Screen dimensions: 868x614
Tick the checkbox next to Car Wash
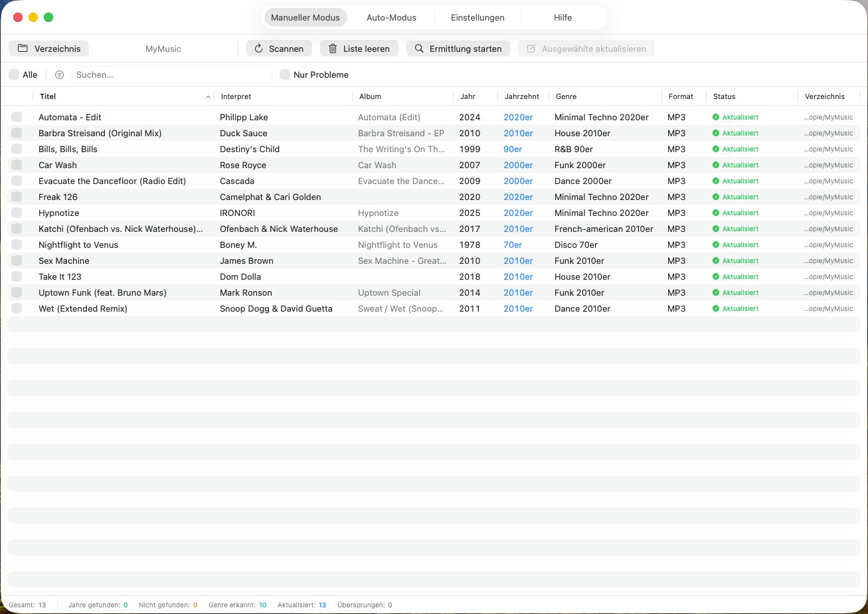point(17,165)
